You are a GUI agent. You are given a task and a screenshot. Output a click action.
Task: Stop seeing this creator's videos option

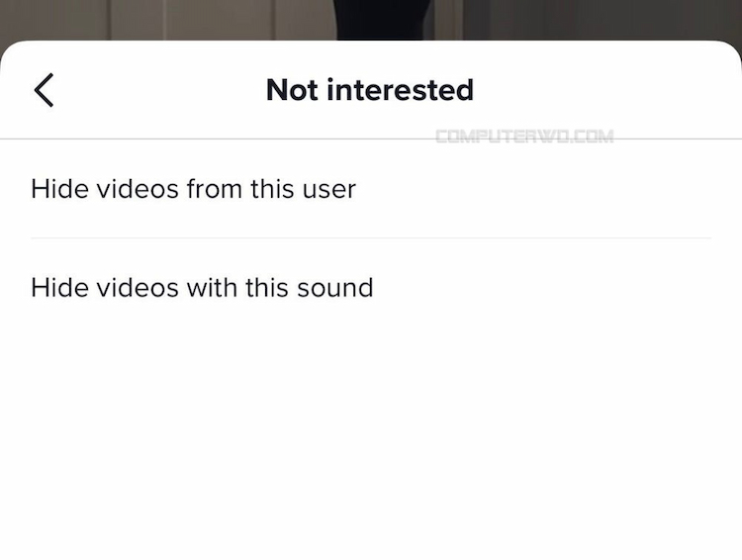coord(371,189)
